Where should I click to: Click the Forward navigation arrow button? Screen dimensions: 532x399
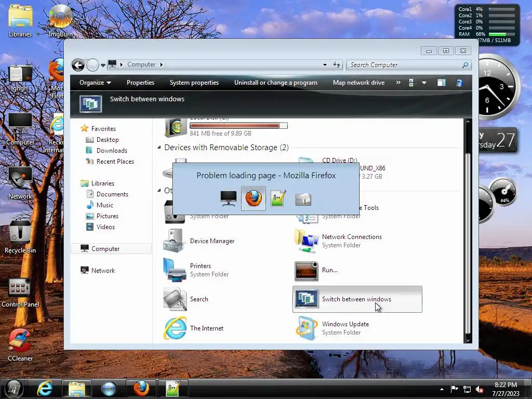tap(92, 65)
